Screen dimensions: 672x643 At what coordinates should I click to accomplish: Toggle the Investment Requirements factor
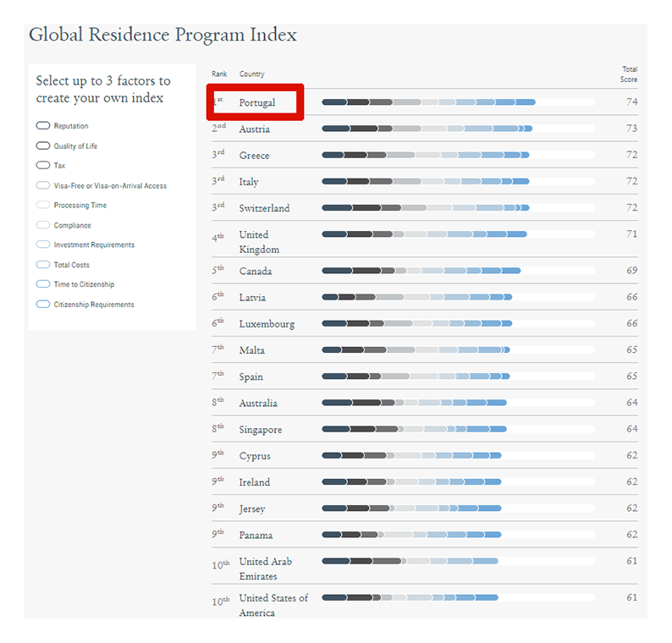(x=43, y=245)
